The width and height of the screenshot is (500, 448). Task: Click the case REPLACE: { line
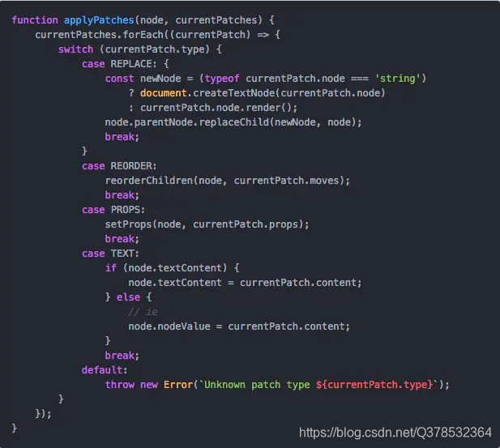pos(126,64)
